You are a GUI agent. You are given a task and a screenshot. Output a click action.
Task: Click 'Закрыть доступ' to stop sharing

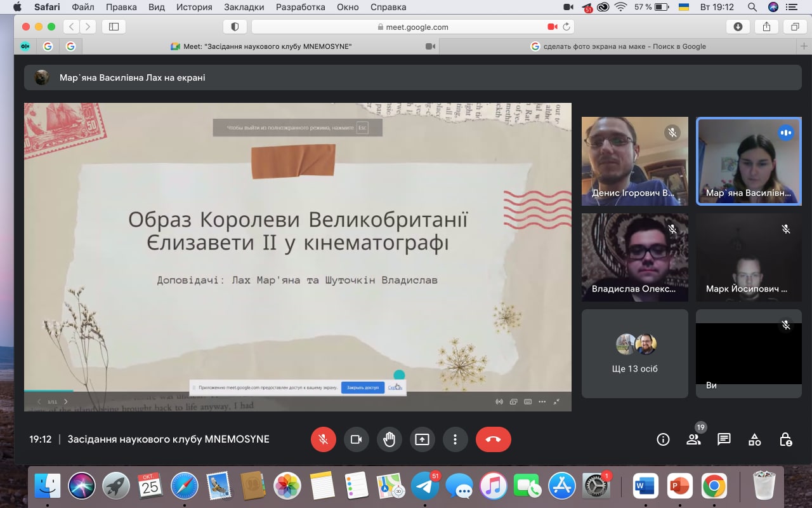[363, 387]
